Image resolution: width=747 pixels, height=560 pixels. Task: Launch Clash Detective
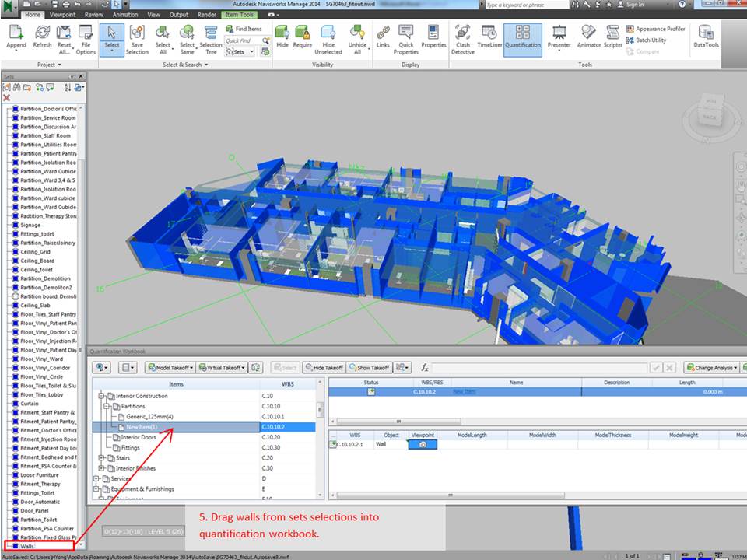point(462,40)
